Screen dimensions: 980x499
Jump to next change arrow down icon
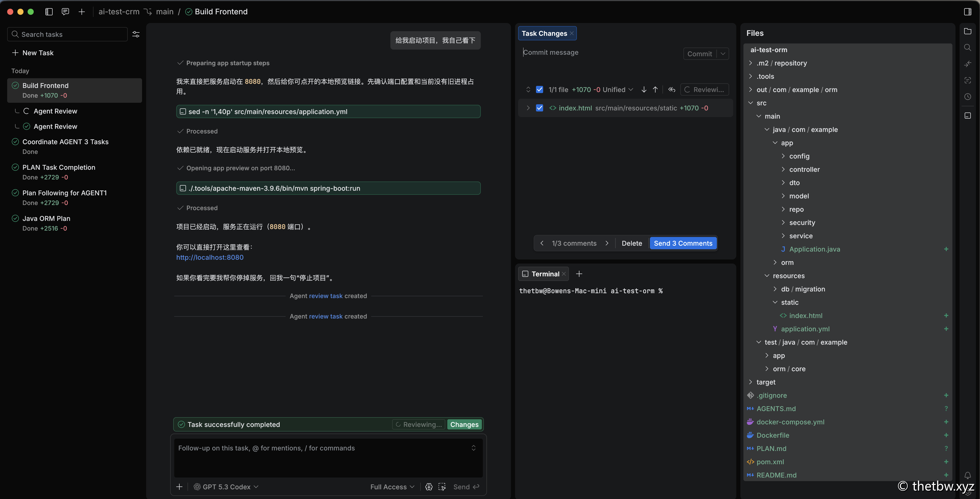(644, 89)
